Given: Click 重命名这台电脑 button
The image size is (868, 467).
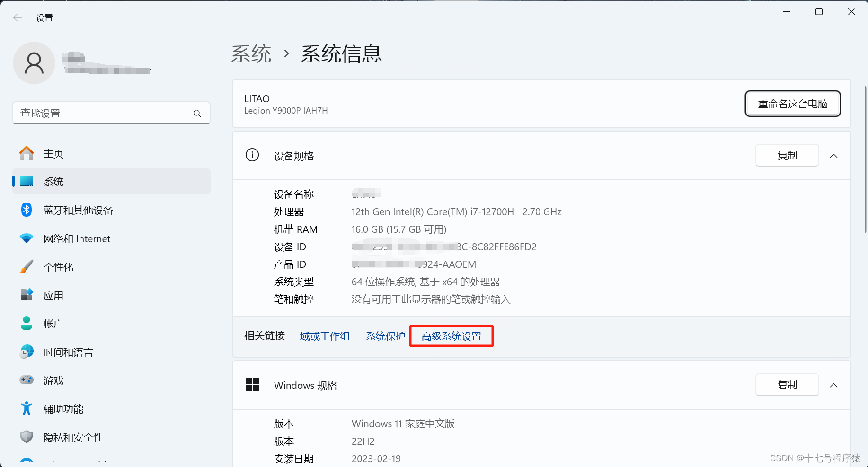Looking at the screenshot, I should tap(793, 104).
